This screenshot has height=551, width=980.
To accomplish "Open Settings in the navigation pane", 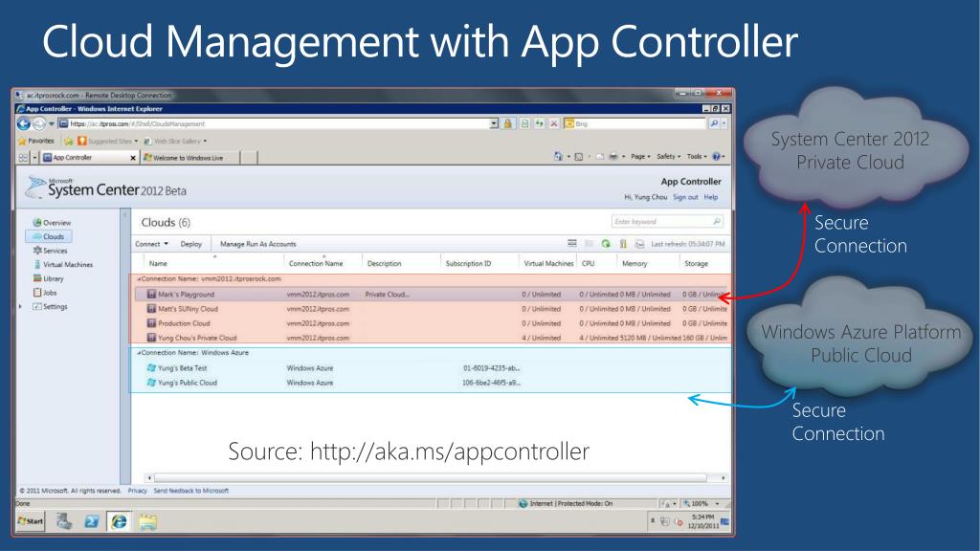I will pyautogui.click(x=50, y=307).
